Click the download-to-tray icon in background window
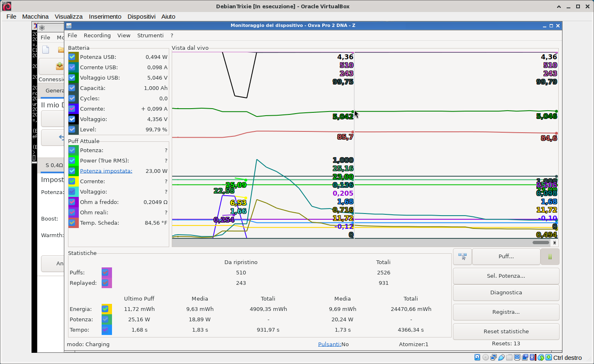 click(60, 66)
